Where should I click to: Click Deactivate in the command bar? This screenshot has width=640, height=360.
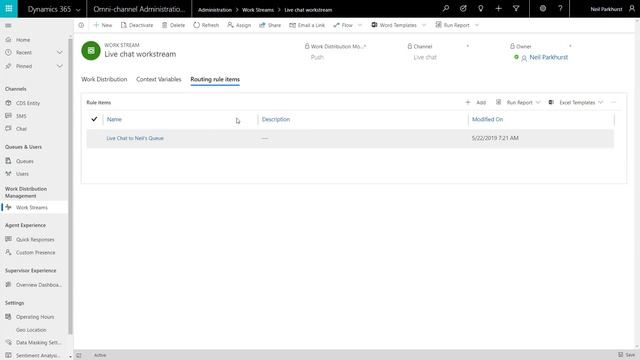pos(137,25)
